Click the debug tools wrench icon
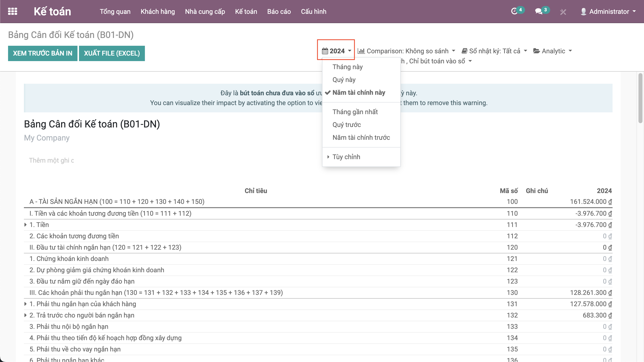The height and width of the screenshot is (362, 644). [563, 12]
